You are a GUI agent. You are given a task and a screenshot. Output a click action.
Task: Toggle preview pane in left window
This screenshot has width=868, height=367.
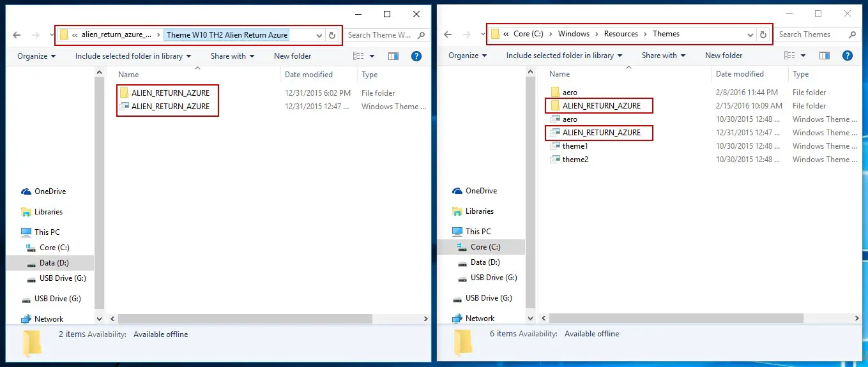tap(393, 56)
